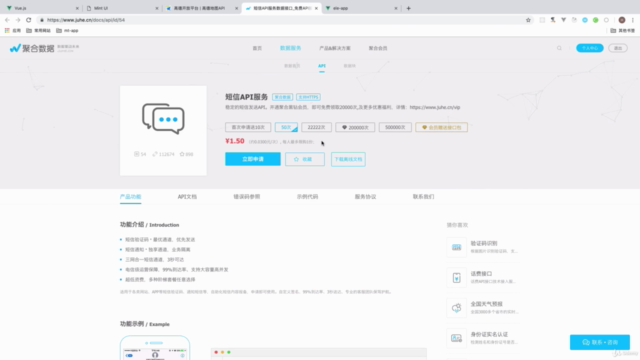
Task: Select the 22222次 package option
Action: (x=316, y=127)
